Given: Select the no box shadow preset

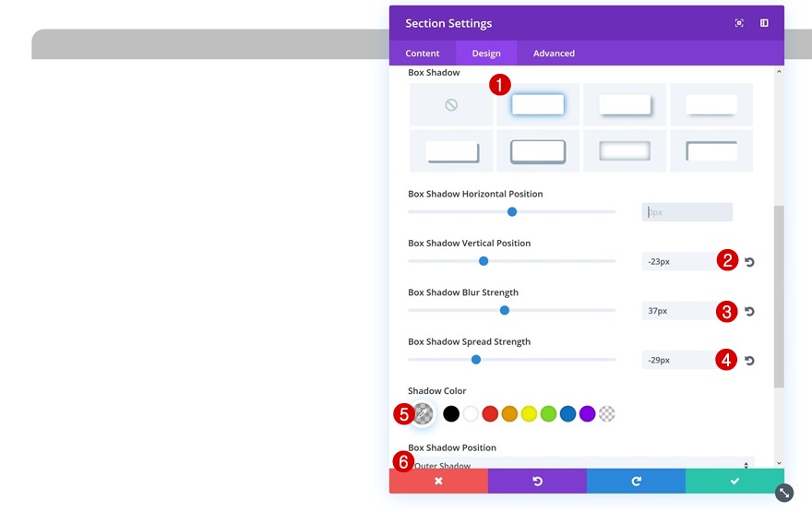Looking at the screenshot, I should tap(451, 104).
